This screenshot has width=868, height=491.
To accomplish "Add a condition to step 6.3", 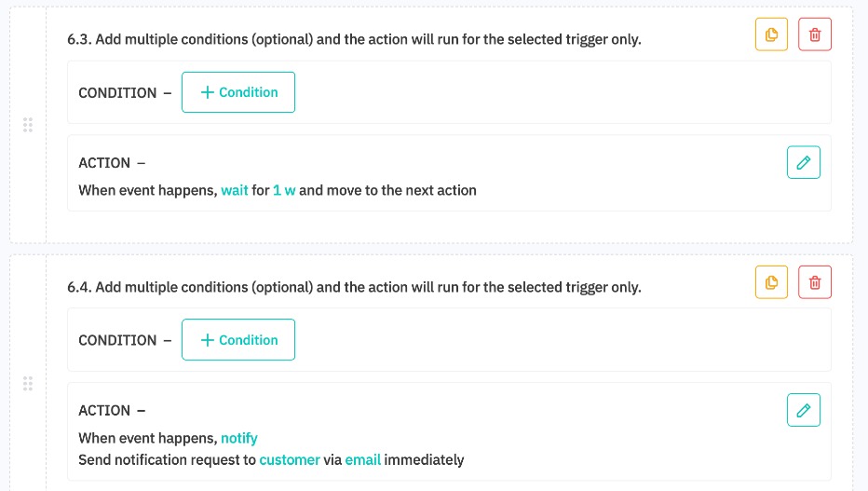I will (x=238, y=92).
